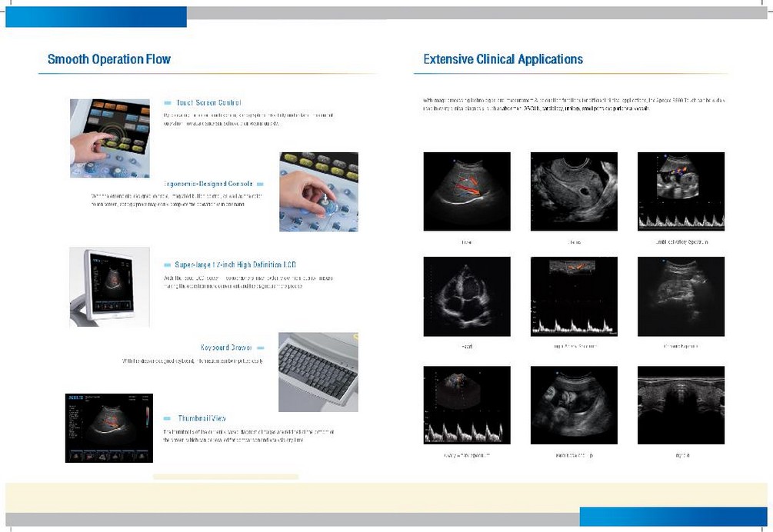This screenshot has height=532, width=773.
Task: Click the Extensive Clinical Applications heading
Action: point(503,59)
